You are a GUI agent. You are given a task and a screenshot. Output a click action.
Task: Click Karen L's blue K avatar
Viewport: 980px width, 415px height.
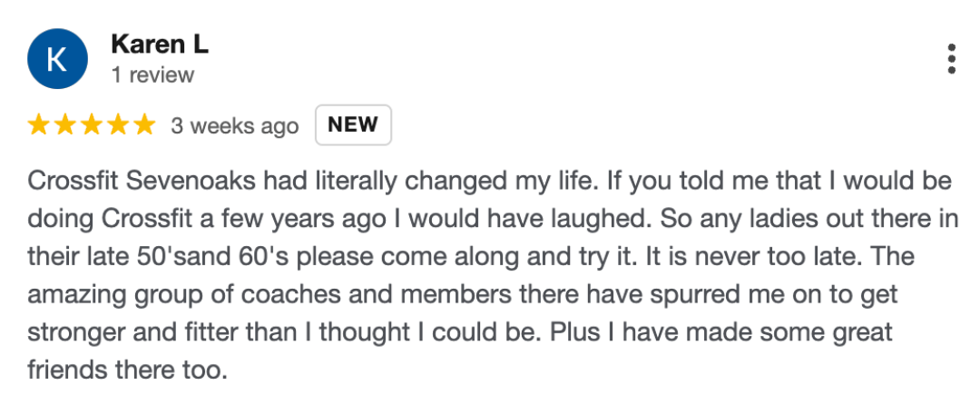click(x=56, y=59)
